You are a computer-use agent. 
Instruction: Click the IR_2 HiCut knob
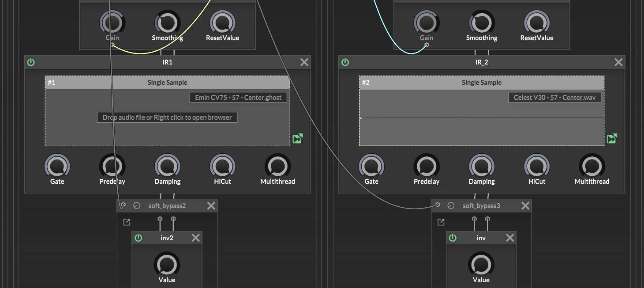tap(536, 167)
